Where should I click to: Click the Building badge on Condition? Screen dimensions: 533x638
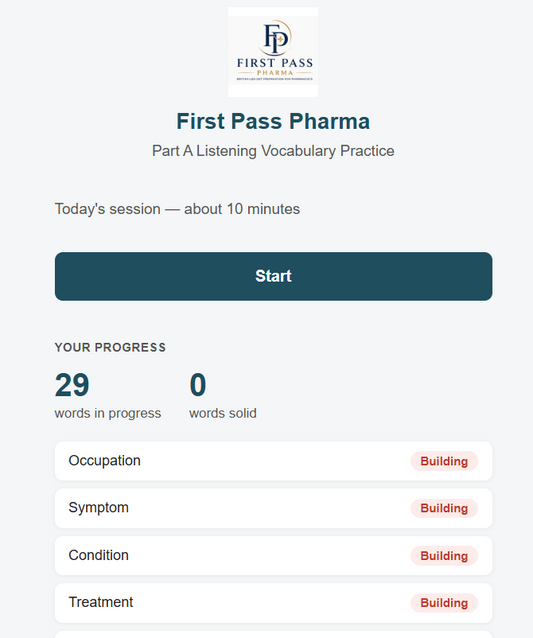(444, 555)
